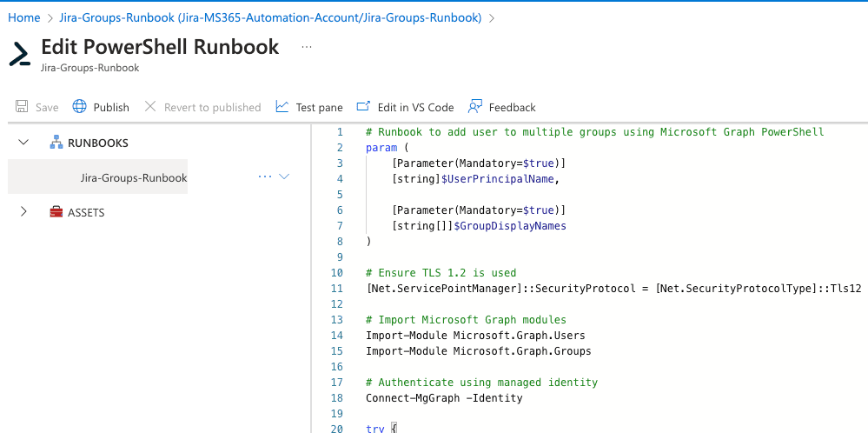This screenshot has width=868, height=433.
Task: Click the 'try {' code line
Action: [x=381, y=428]
